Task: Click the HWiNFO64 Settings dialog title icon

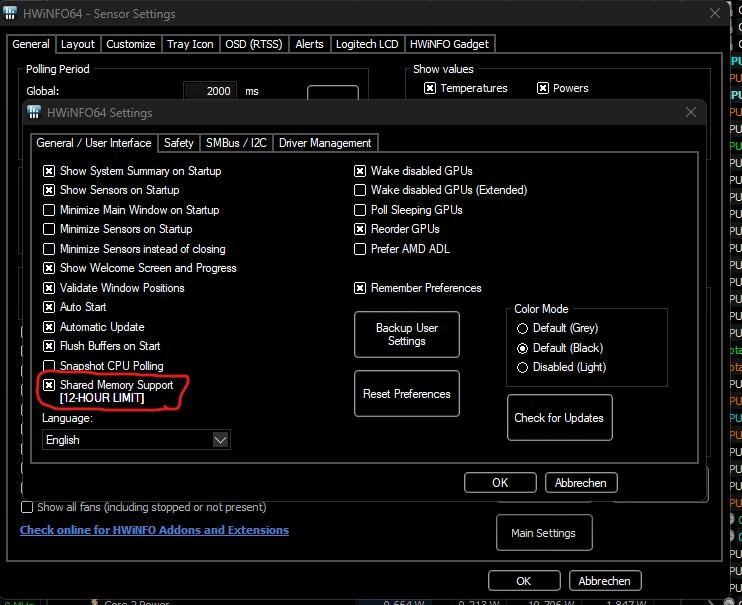Action: 34,112
